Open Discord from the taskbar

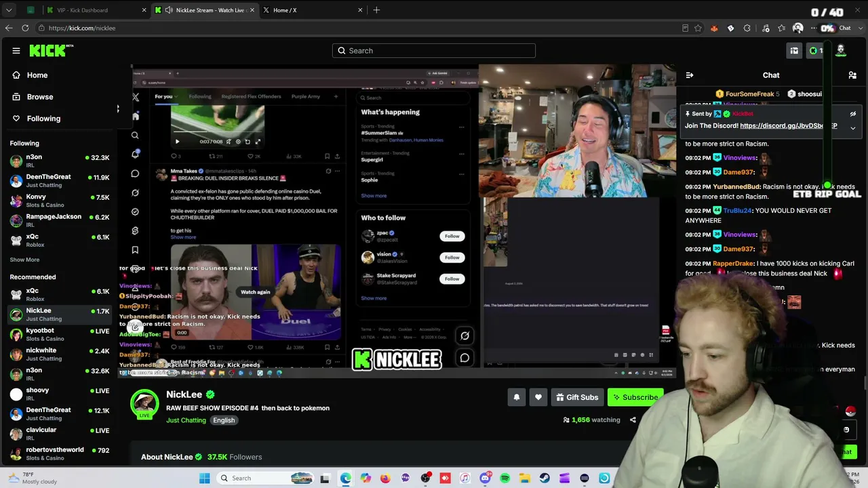[485, 479]
